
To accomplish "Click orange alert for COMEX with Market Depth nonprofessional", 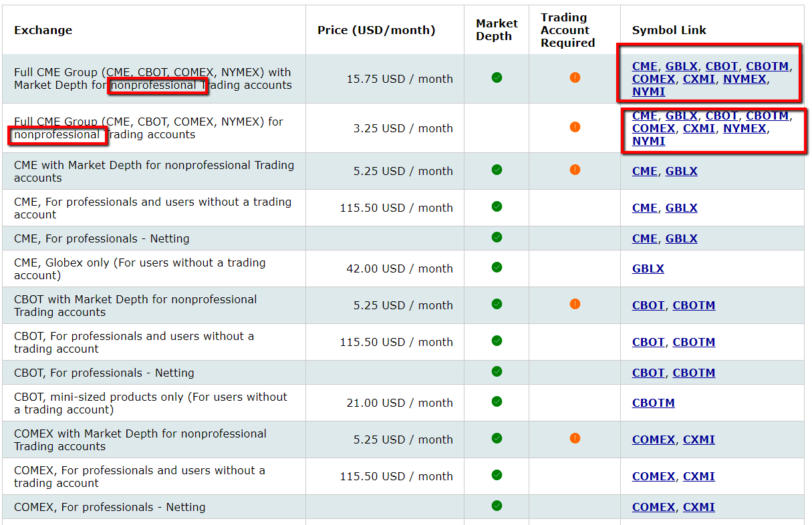I will pos(575,438).
